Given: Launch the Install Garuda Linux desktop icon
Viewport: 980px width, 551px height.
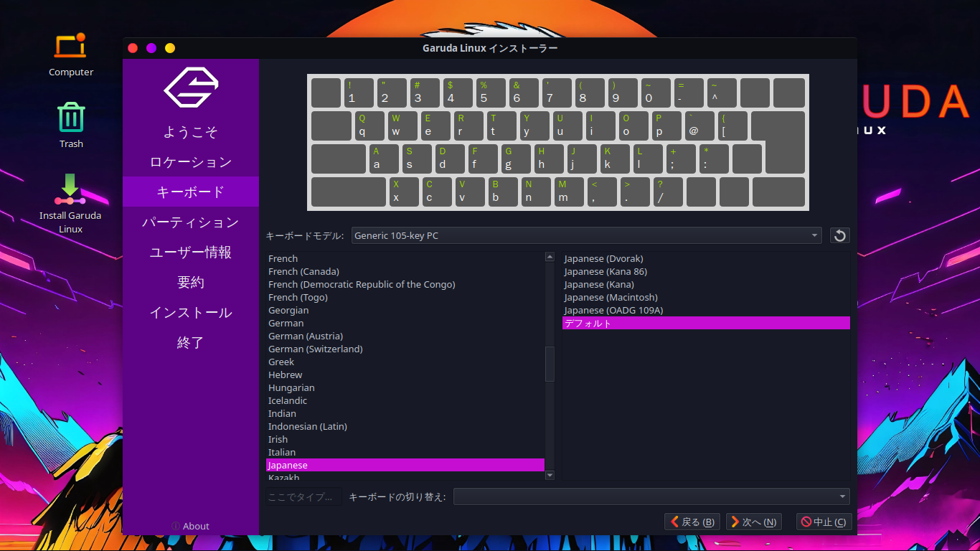Looking at the screenshot, I should pyautogui.click(x=70, y=204).
